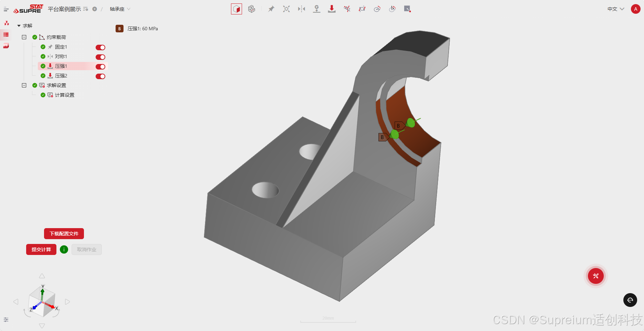Open the red floating tools button
Image resolution: width=644 pixels, height=331 pixels.
[x=596, y=276]
